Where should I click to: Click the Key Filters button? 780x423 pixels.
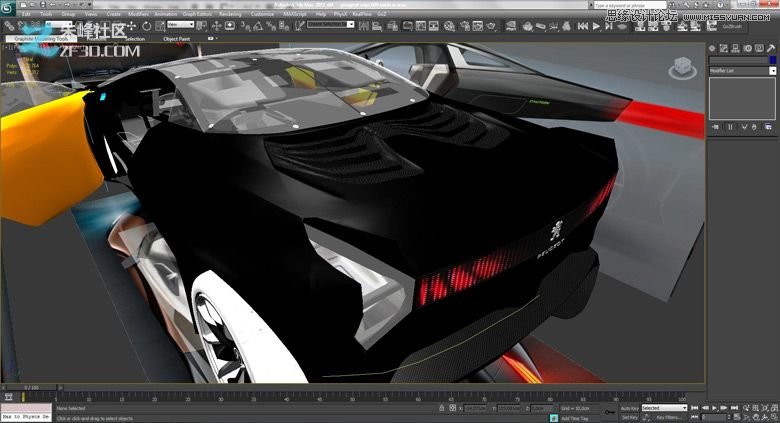[x=669, y=418]
